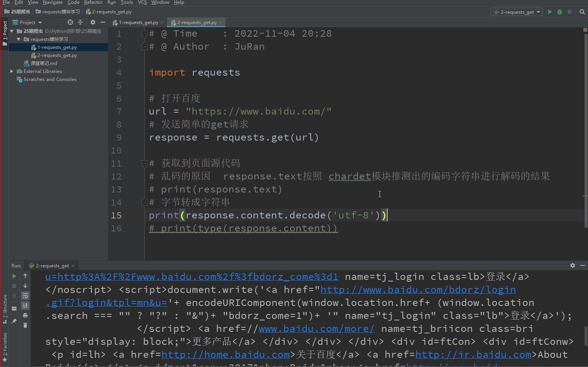Run the 2-requests_get configuration
This screenshot has width=588, height=367.
coord(550,12)
